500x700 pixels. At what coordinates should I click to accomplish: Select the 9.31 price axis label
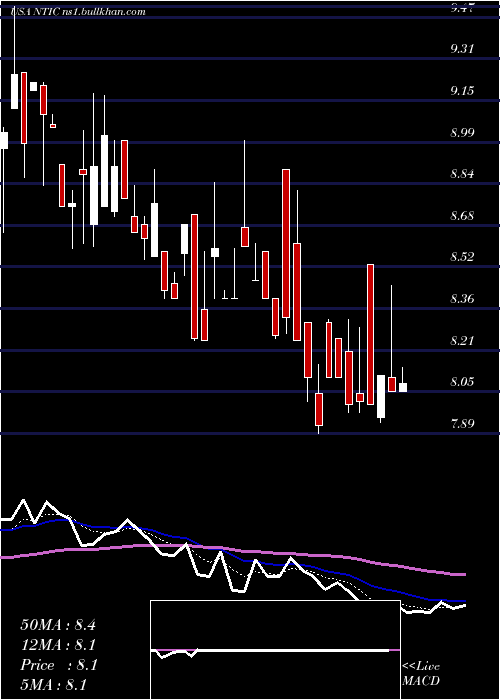[462, 49]
